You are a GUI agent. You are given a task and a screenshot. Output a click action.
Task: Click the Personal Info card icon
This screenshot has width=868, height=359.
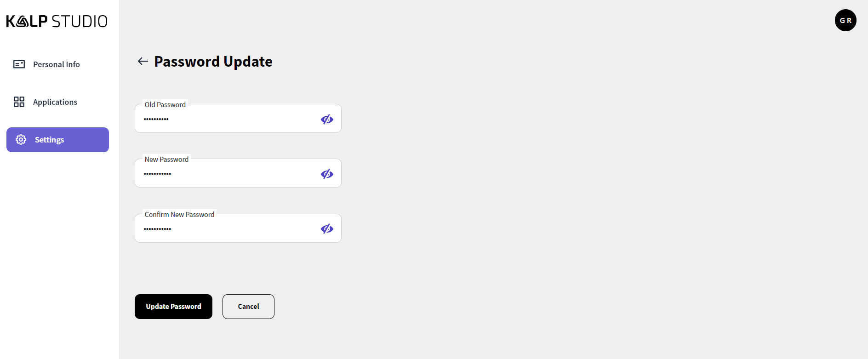[x=19, y=64]
